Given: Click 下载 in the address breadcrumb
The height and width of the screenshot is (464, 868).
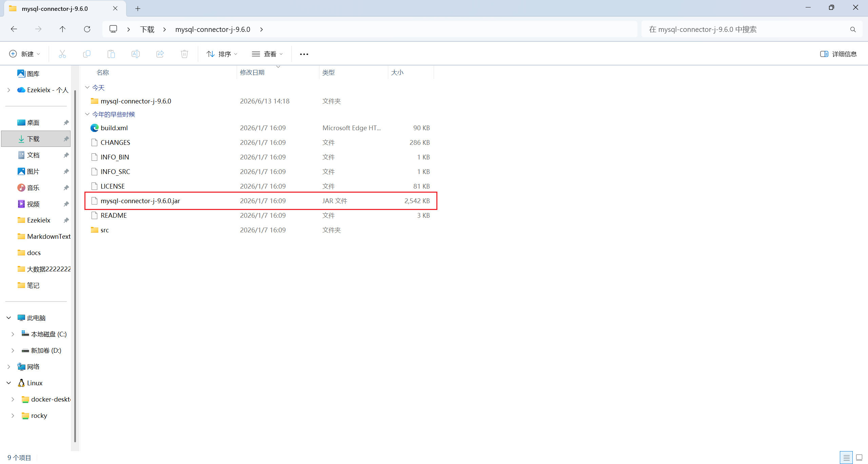Looking at the screenshot, I should click(147, 30).
